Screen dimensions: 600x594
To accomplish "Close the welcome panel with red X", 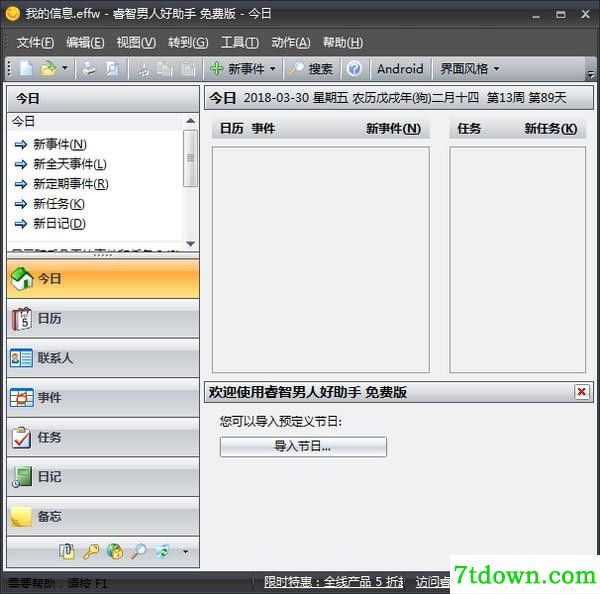I will pyautogui.click(x=582, y=392).
